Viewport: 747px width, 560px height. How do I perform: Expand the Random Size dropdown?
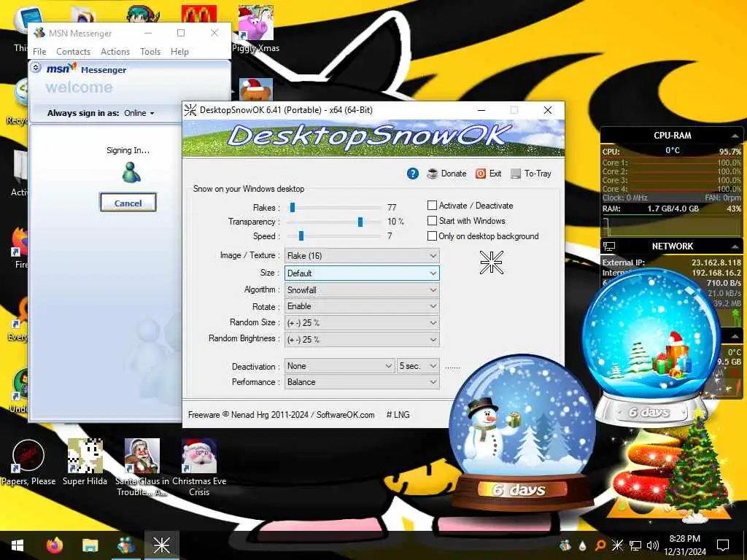pos(362,323)
